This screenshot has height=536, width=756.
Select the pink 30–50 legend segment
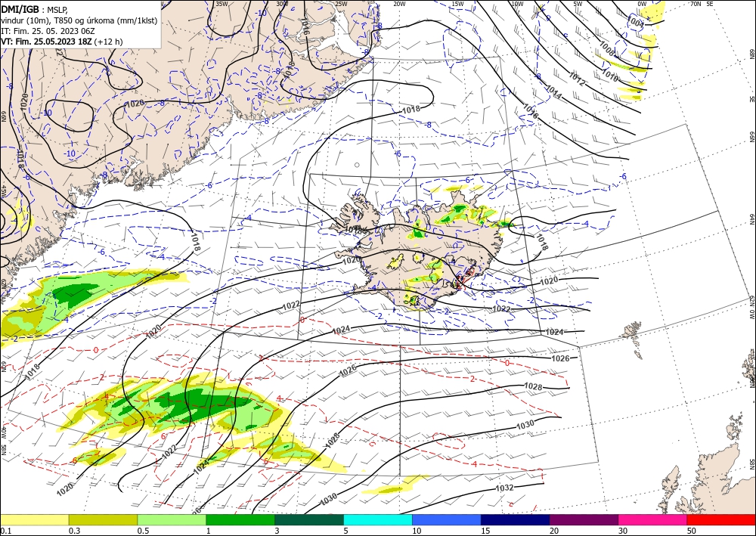coord(653,519)
